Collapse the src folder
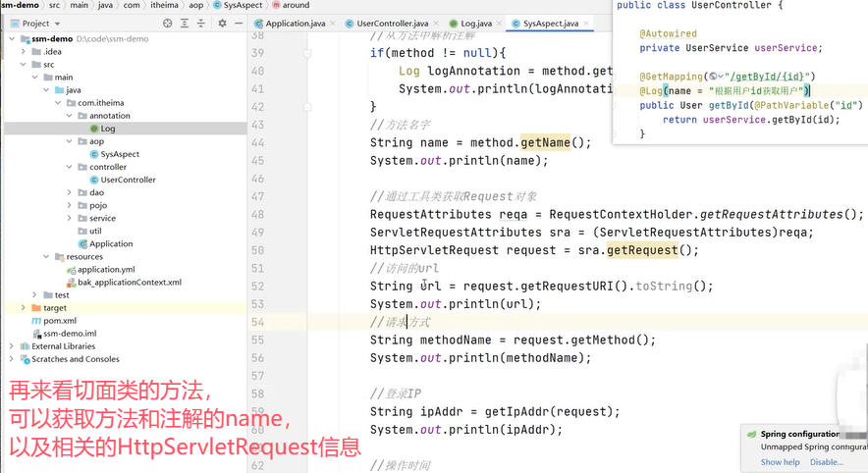868x473 pixels. pos(23,64)
